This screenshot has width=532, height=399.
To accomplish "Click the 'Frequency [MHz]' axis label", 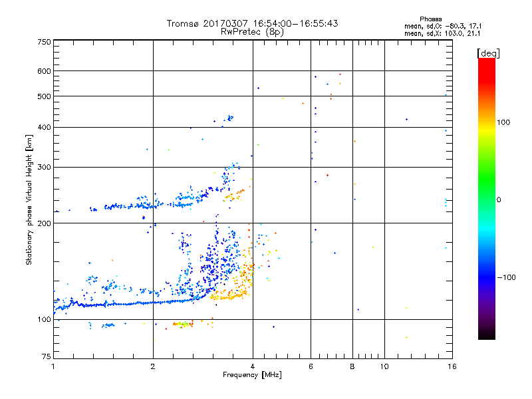I will click(x=252, y=375).
